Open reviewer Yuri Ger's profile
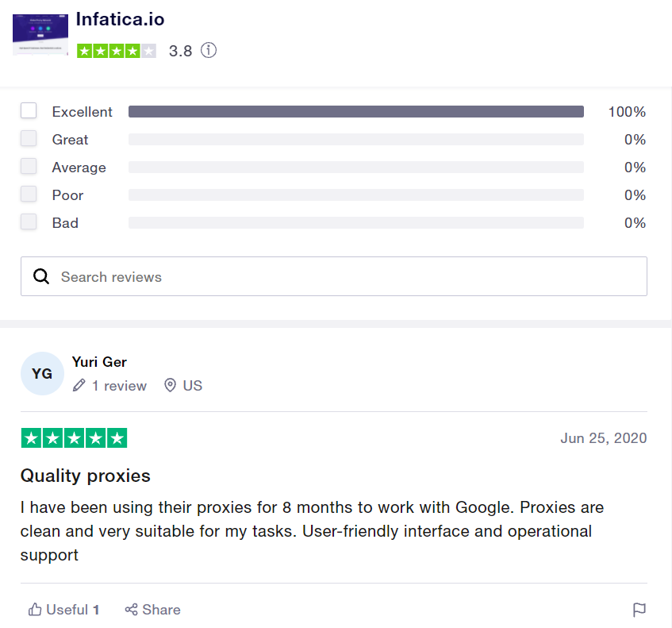 coord(99,362)
